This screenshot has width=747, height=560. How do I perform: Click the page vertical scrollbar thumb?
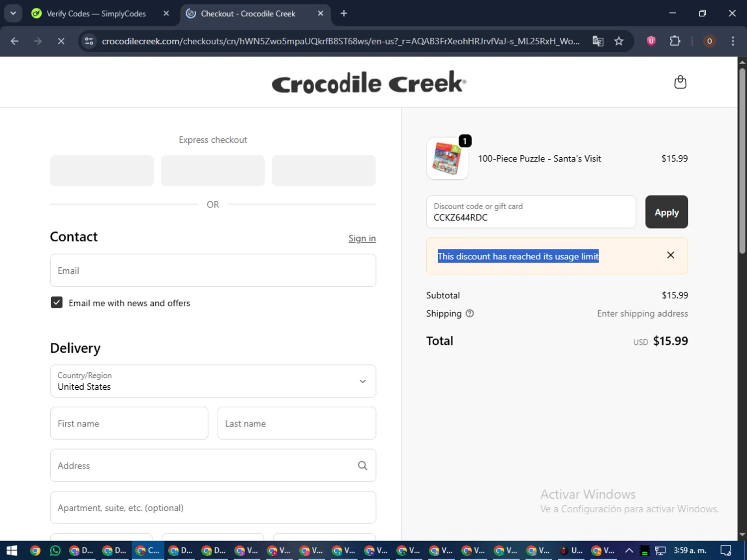point(742,160)
